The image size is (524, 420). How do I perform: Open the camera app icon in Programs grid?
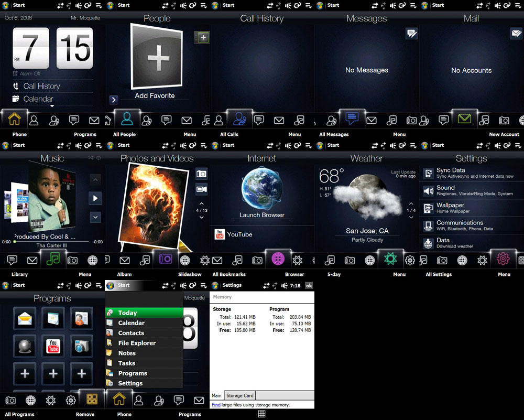click(x=81, y=346)
